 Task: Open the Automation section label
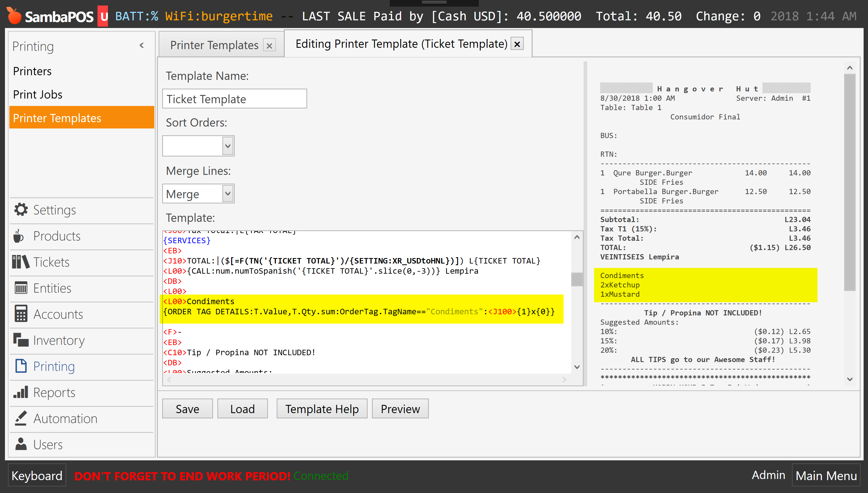pos(65,419)
